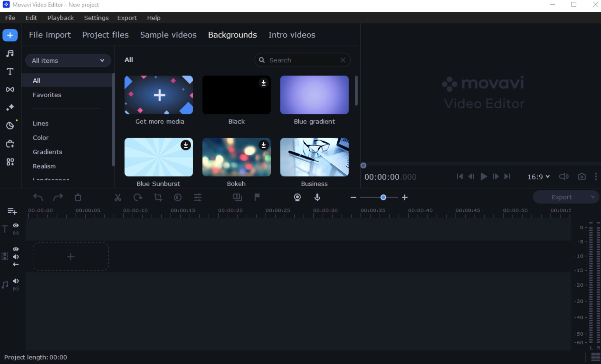Open the Transitions panel
Viewport: 601px width, 364px height.
pos(10,89)
